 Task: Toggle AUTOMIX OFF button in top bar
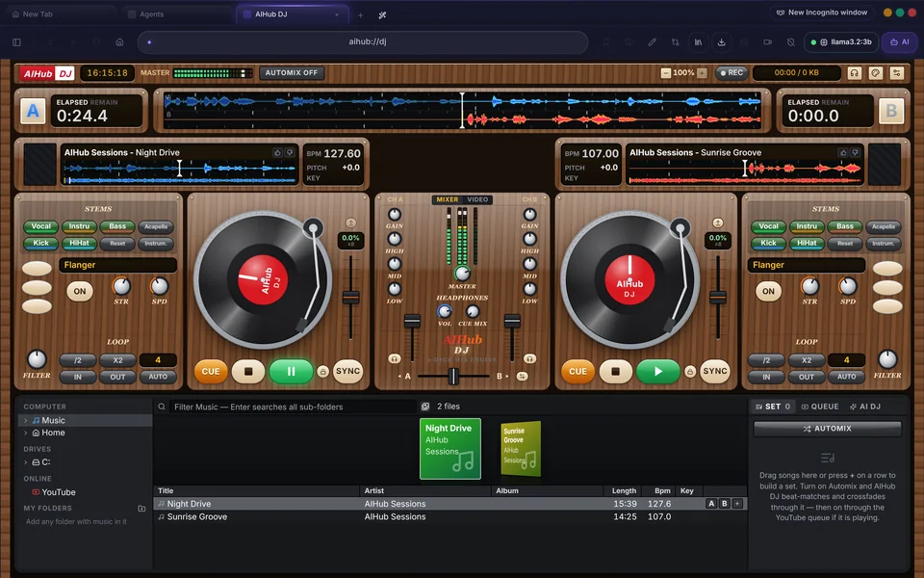click(291, 73)
